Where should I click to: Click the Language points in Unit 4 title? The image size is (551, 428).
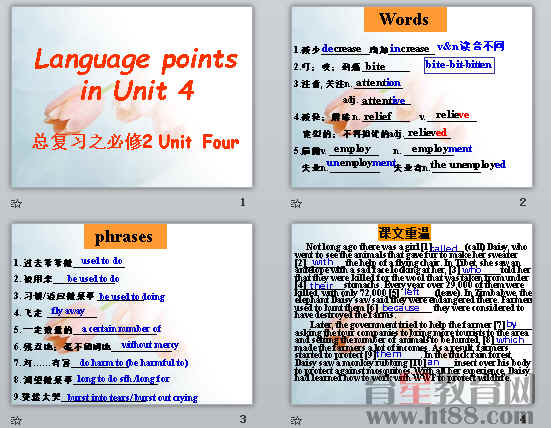click(x=136, y=74)
